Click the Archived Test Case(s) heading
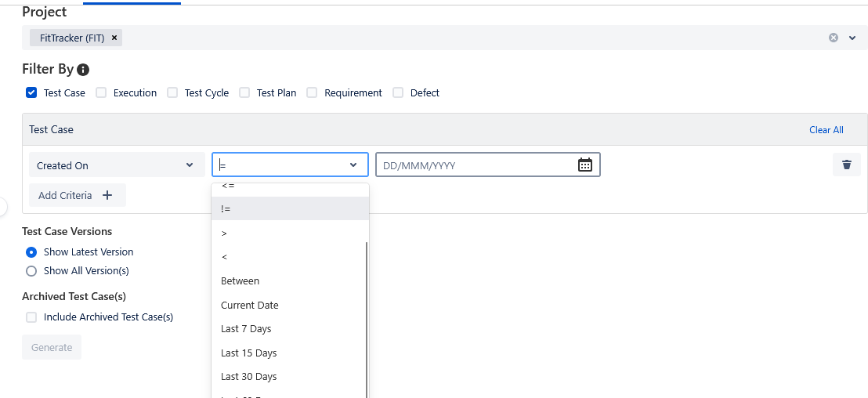The image size is (868, 398). (x=74, y=297)
